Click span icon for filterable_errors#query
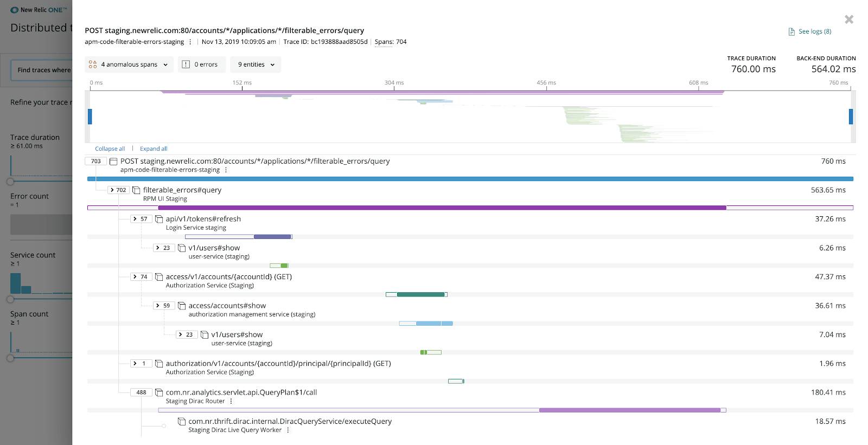The height and width of the screenshot is (445, 868). [136, 190]
